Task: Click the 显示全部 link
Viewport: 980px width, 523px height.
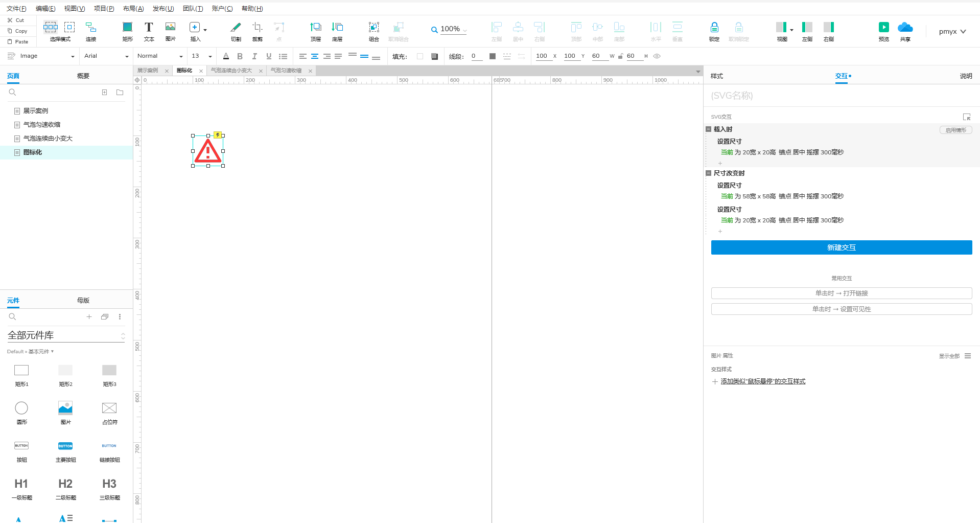Action: [949, 356]
